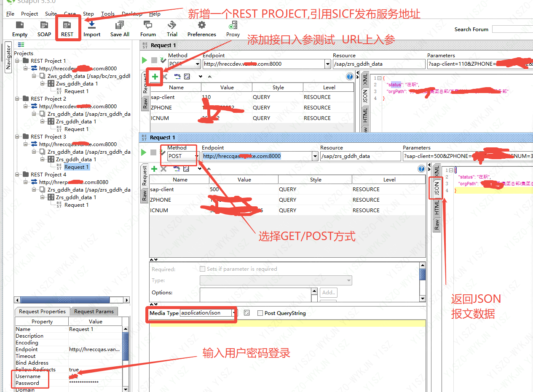
Task: Click Username property row
Action: 69,376
